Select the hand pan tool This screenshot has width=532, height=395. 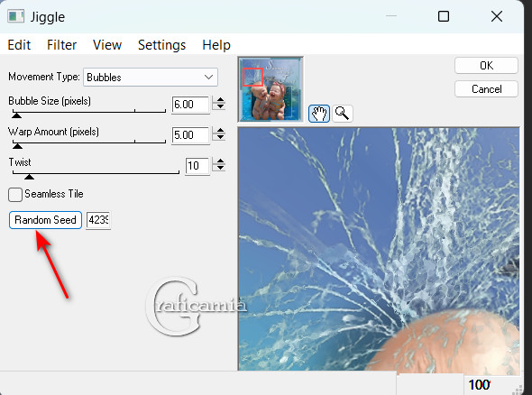click(319, 114)
